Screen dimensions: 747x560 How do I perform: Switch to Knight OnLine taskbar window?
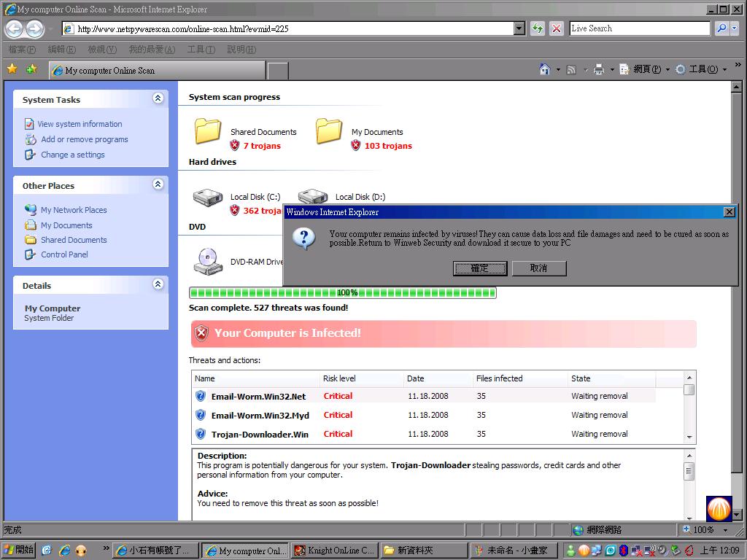(x=336, y=551)
